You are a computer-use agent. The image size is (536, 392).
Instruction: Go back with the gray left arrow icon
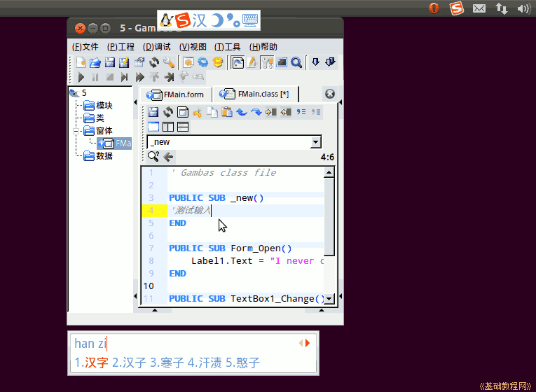point(169,157)
